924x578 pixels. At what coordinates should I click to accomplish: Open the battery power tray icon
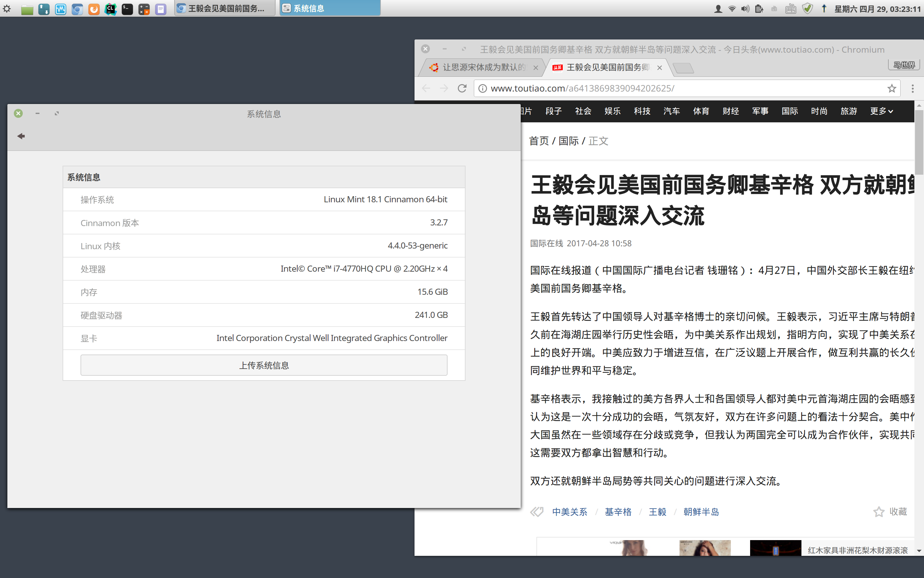[x=759, y=8]
